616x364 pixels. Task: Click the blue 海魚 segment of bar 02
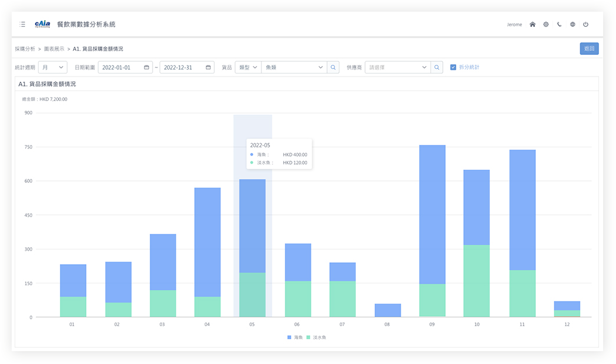click(118, 282)
